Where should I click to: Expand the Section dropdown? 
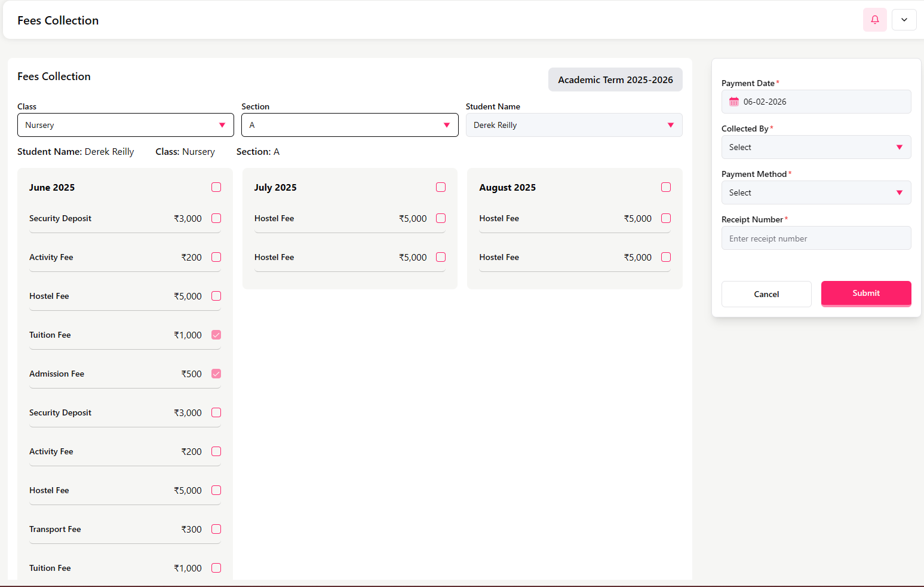tap(349, 125)
